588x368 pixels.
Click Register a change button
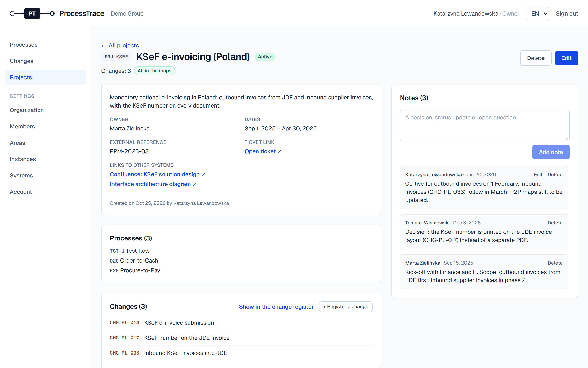[345, 307]
